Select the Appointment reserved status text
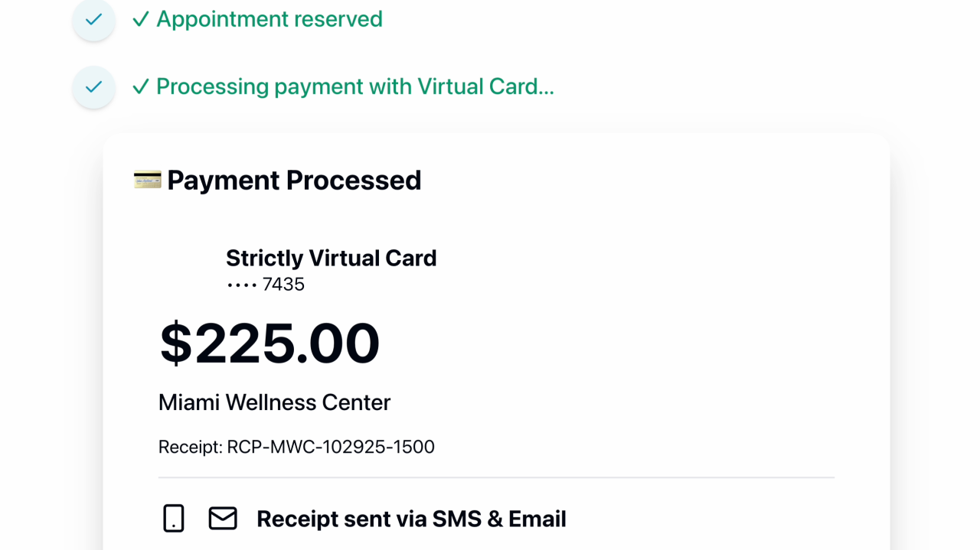 [269, 19]
